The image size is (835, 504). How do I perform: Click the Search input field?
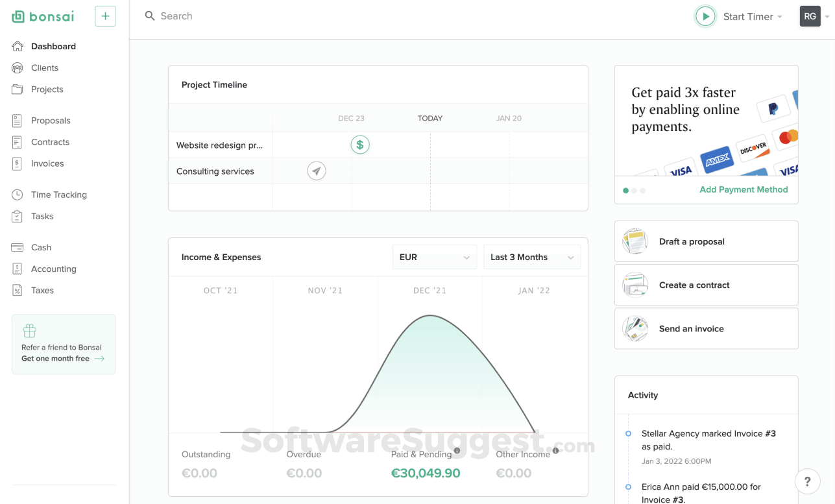click(x=260, y=16)
